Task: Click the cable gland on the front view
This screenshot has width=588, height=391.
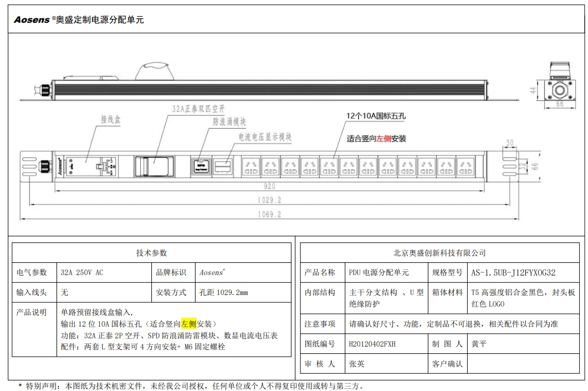Action: (45, 165)
